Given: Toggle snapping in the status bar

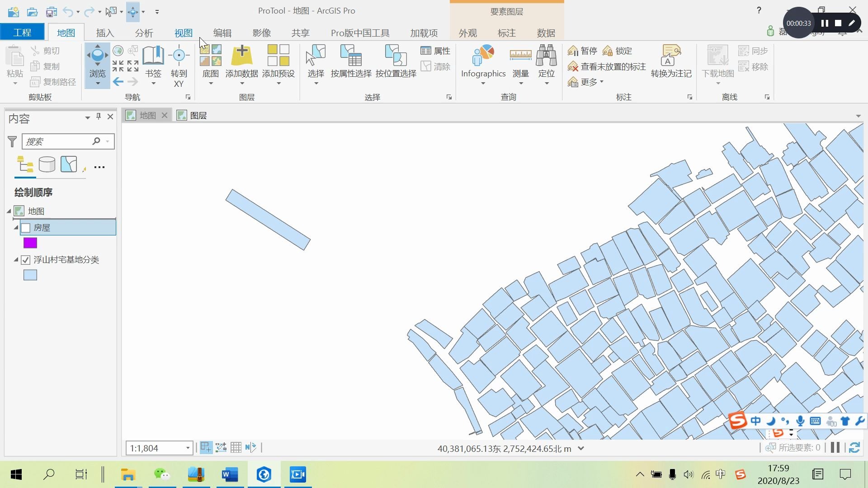Looking at the screenshot, I should tap(206, 447).
